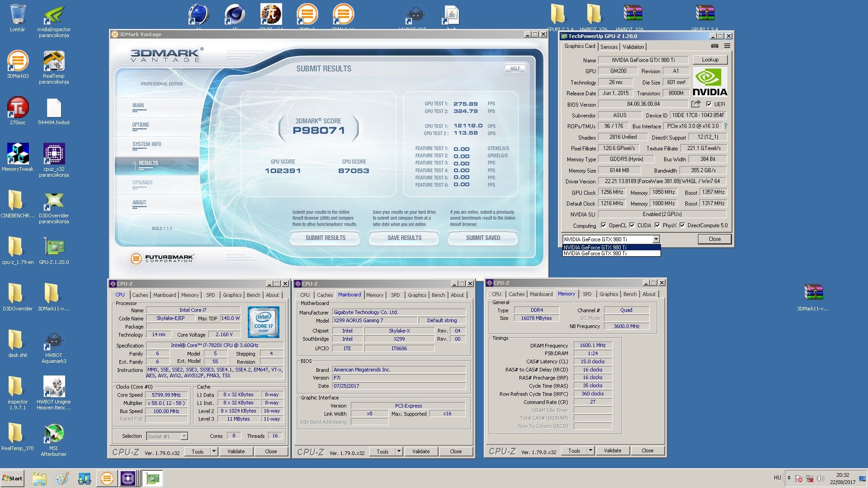The width and height of the screenshot is (868, 488).
Task: Toggle the UEFI checkbox
Action: (x=709, y=104)
